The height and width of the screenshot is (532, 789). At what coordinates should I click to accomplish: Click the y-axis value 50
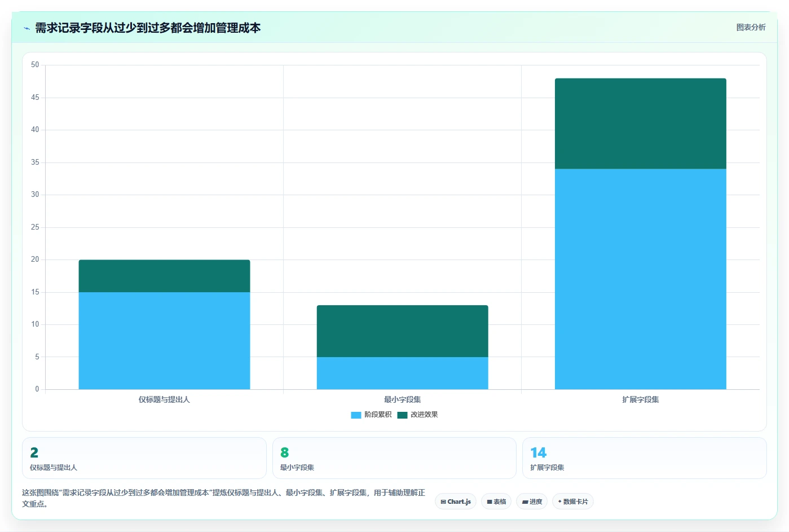tap(35, 65)
